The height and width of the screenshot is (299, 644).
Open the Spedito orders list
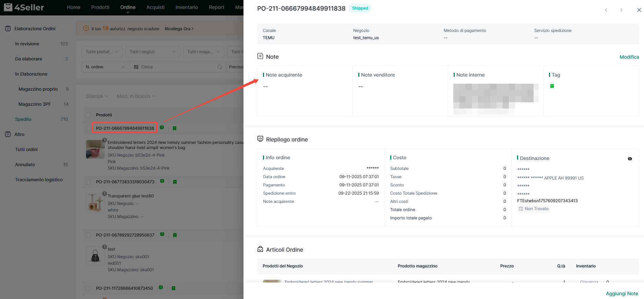(x=23, y=119)
